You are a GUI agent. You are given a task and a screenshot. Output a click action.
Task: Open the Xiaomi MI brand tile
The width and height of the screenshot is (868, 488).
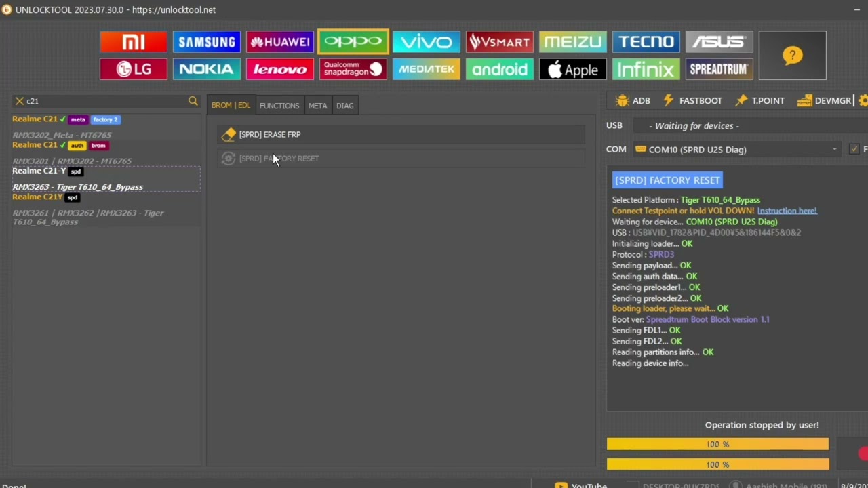134,42
